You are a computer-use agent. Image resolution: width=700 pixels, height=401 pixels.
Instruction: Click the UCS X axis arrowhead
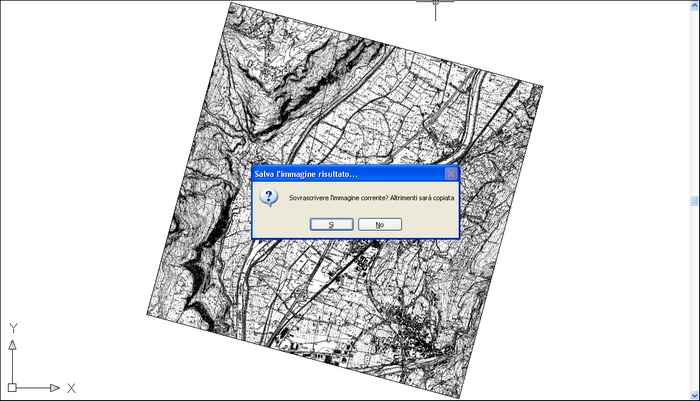point(55,387)
